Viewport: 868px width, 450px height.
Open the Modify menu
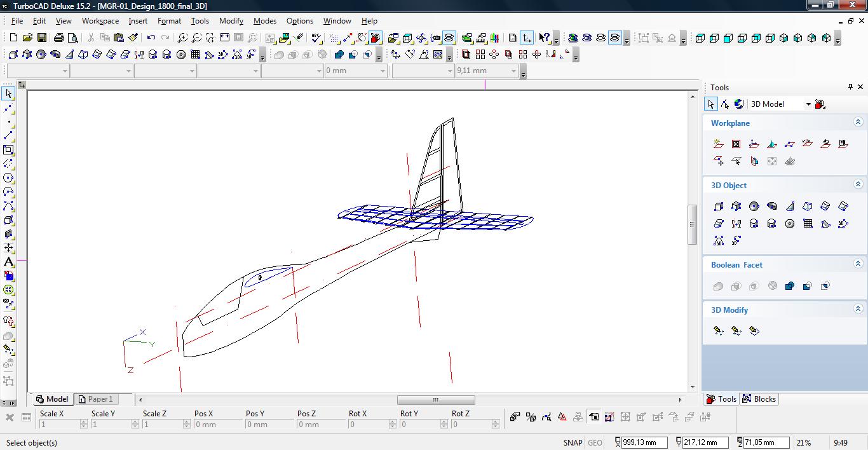[231, 21]
